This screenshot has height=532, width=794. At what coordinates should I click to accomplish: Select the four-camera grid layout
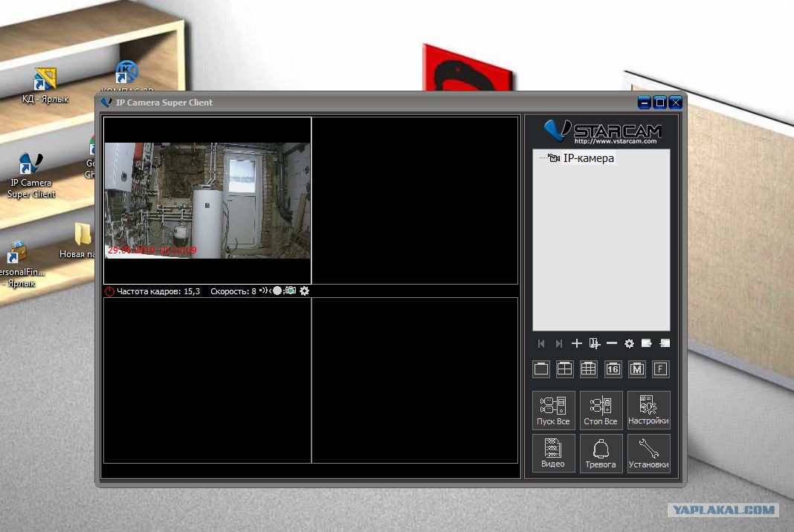pos(564,369)
